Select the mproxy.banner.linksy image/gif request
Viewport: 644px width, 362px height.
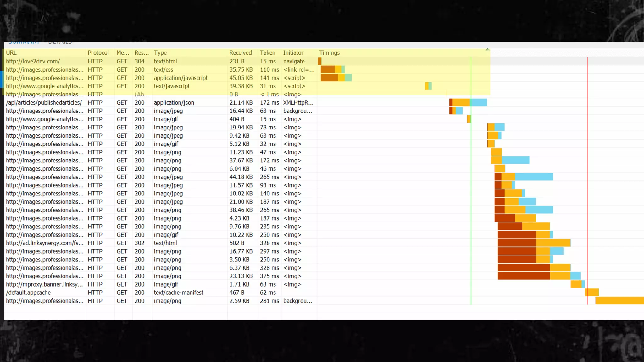pyautogui.click(x=44, y=284)
